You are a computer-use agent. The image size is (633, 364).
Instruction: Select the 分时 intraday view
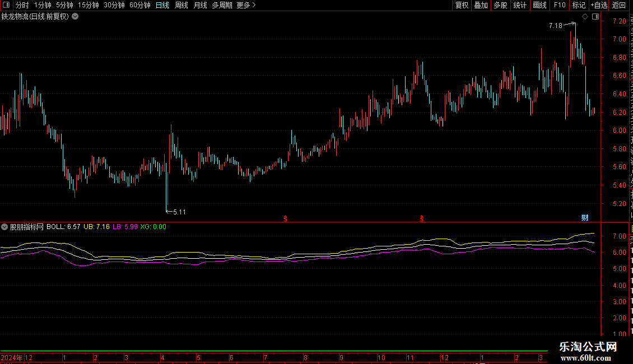pyautogui.click(x=22, y=5)
